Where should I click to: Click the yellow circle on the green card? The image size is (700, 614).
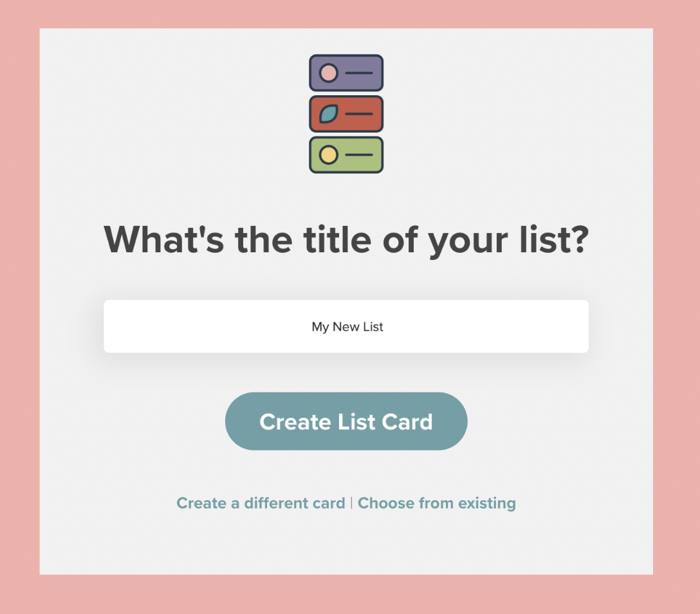click(x=329, y=154)
